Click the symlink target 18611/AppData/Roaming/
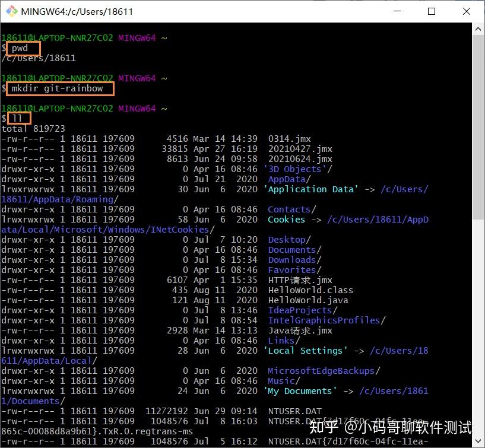Image resolution: width=485 pixels, height=448 pixels. (60, 199)
